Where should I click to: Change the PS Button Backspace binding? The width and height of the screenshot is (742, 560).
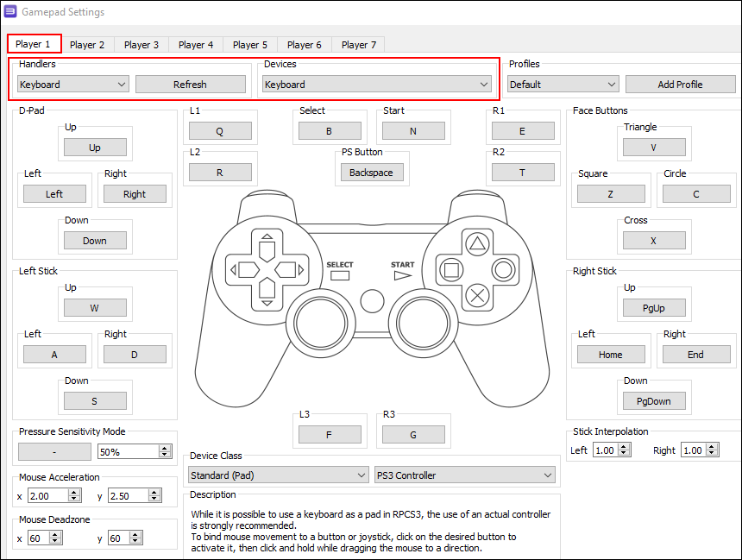(x=372, y=173)
